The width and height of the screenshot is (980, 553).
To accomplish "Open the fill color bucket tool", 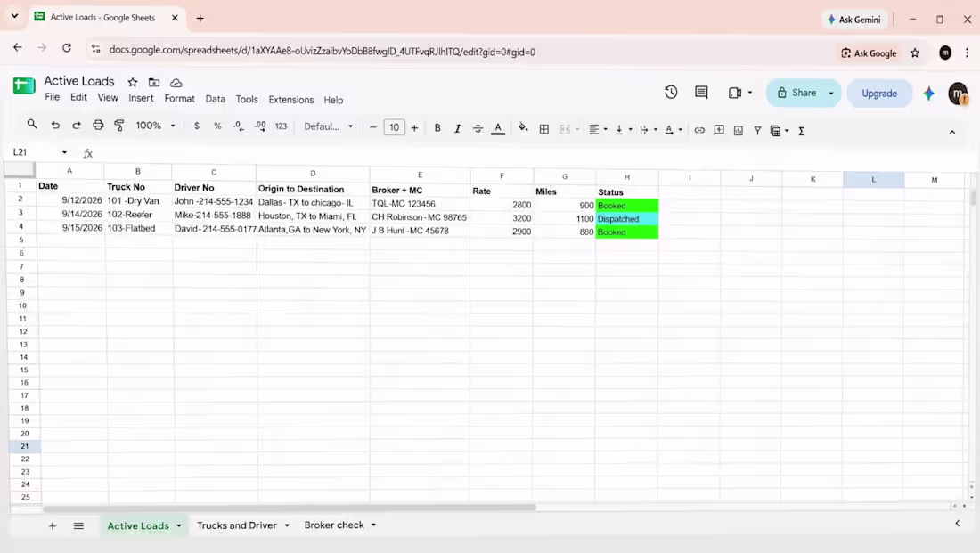I will click(522, 128).
